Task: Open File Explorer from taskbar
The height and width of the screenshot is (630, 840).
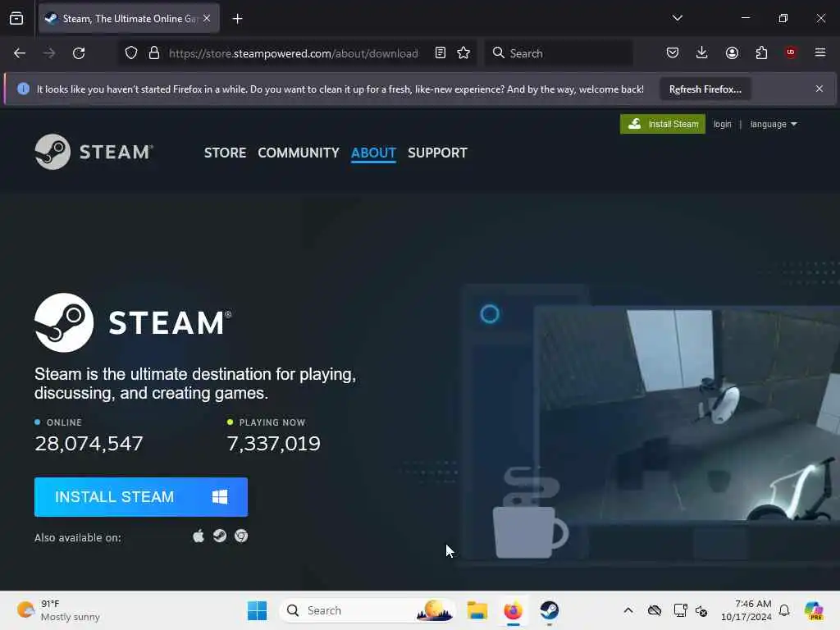Action: tap(477, 610)
